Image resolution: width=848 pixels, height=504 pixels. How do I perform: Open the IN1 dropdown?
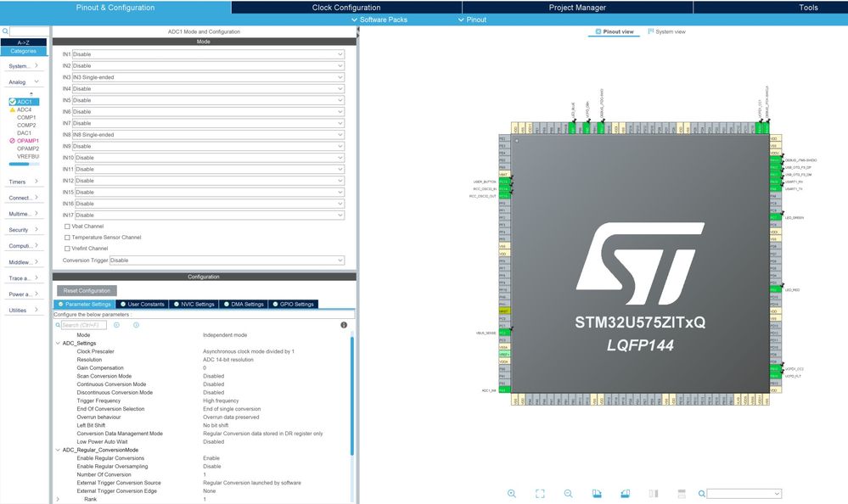[208, 54]
